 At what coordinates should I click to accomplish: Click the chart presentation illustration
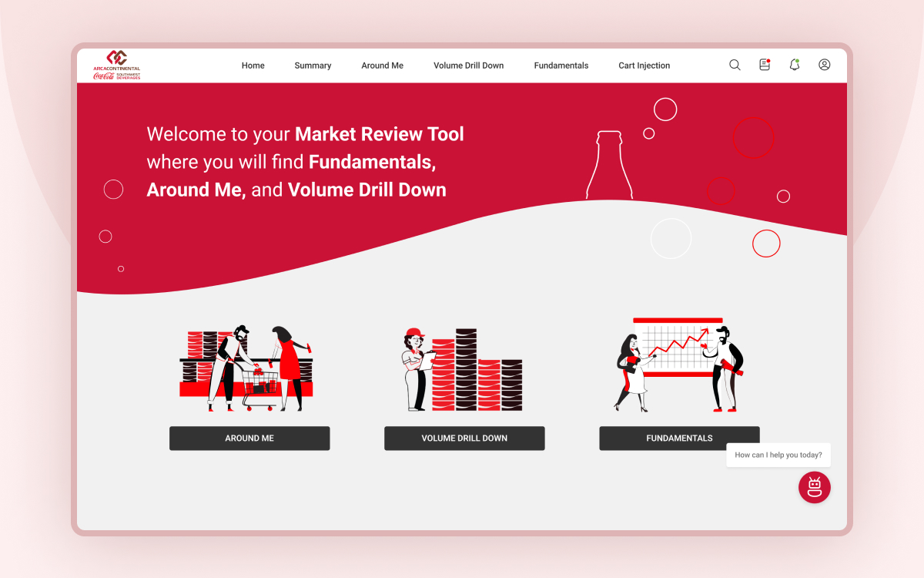(679, 365)
